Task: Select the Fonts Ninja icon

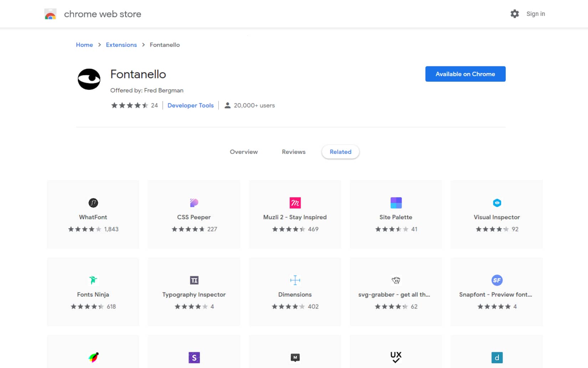Action: pyautogui.click(x=93, y=280)
